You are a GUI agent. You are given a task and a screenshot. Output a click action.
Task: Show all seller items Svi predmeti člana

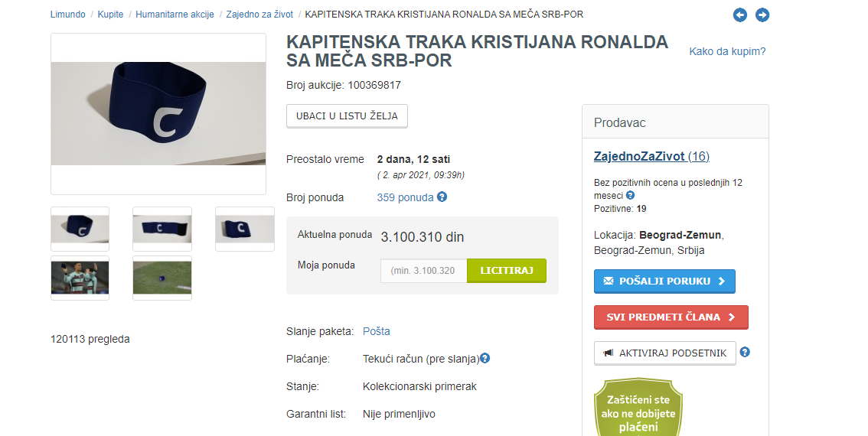coord(671,317)
